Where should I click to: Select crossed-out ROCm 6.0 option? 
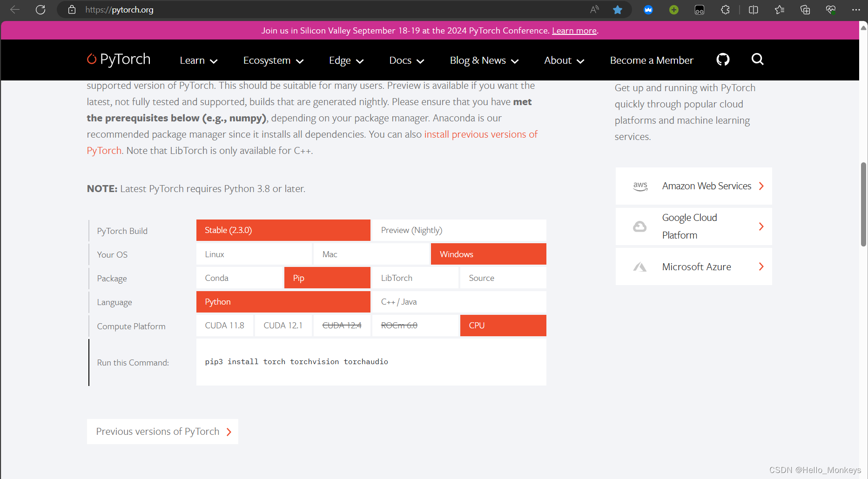pos(415,326)
